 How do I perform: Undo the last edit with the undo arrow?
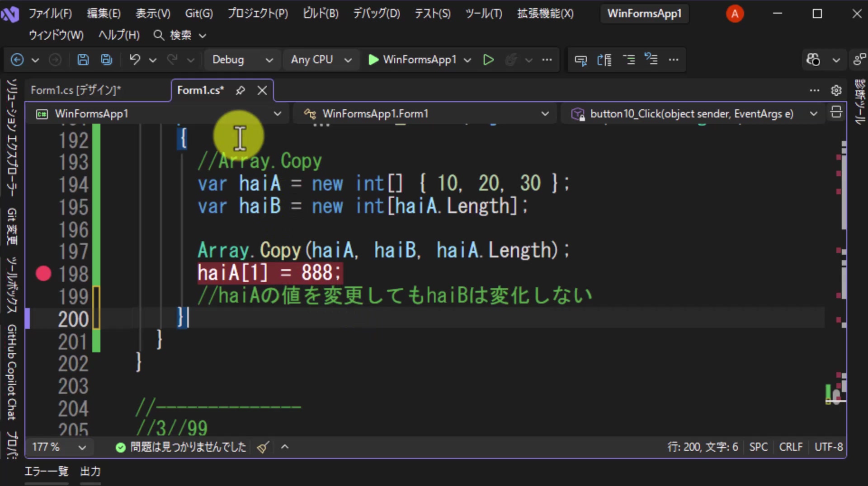click(x=135, y=60)
